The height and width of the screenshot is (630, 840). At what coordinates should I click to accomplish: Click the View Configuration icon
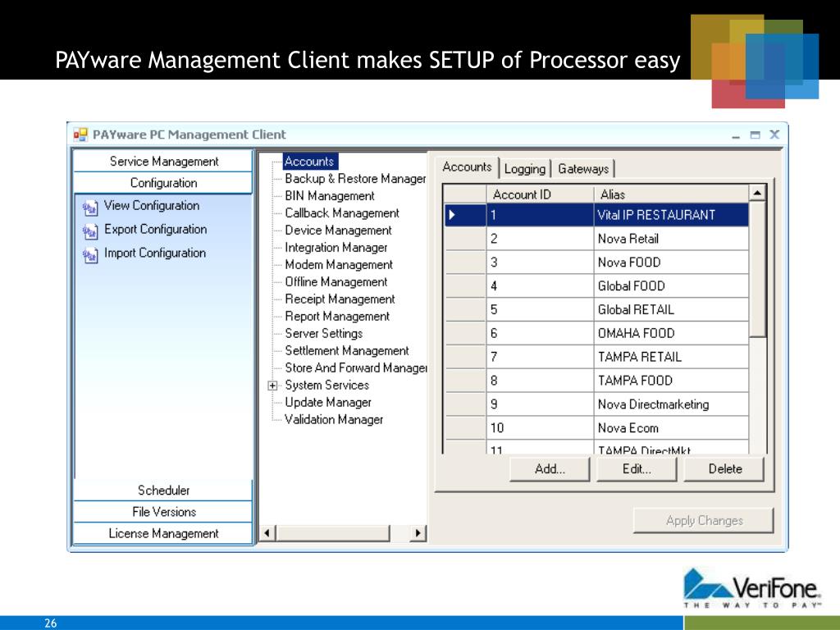click(90, 207)
